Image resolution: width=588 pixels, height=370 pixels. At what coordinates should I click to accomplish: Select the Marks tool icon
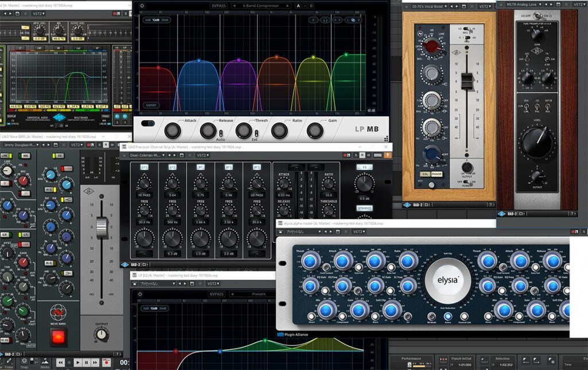(45, 362)
